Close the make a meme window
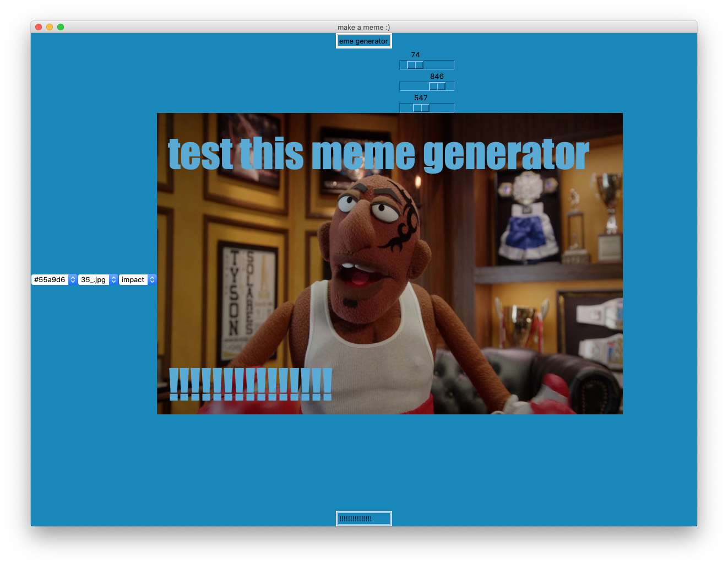 tap(39, 27)
